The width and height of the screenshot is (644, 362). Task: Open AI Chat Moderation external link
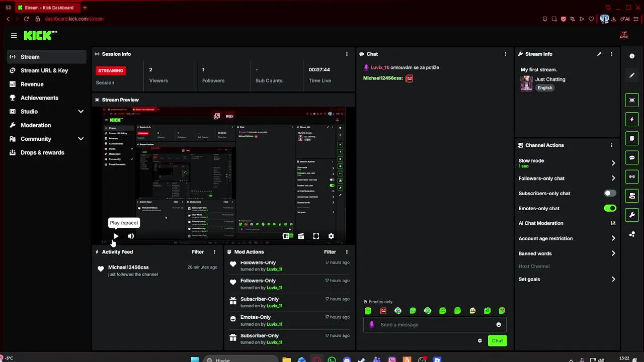(x=613, y=223)
